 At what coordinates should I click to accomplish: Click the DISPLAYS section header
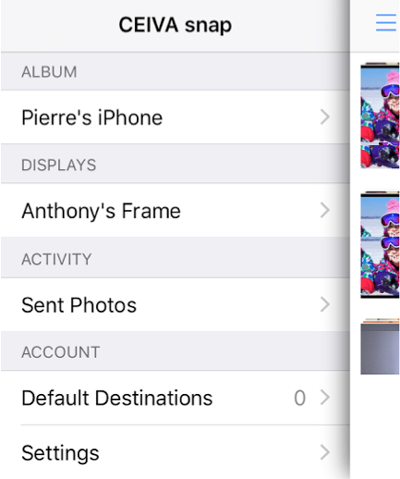pyautogui.click(x=59, y=165)
